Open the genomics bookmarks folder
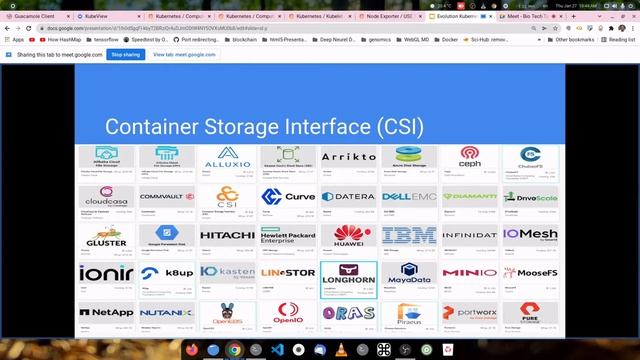This screenshot has height=360, width=640. (376, 40)
